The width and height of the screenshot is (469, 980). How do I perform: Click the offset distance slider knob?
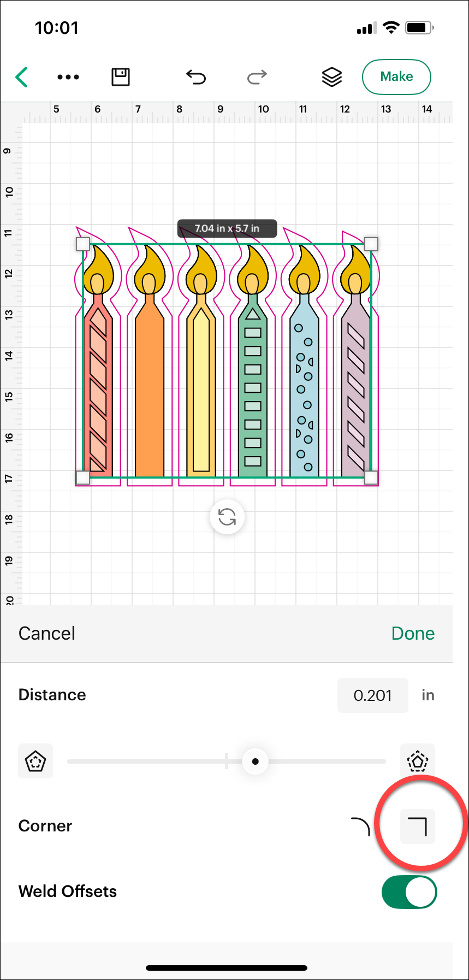pyautogui.click(x=255, y=761)
